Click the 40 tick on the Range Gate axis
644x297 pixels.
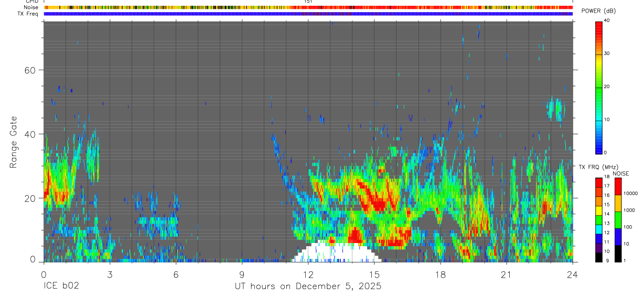click(x=30, y=134)
